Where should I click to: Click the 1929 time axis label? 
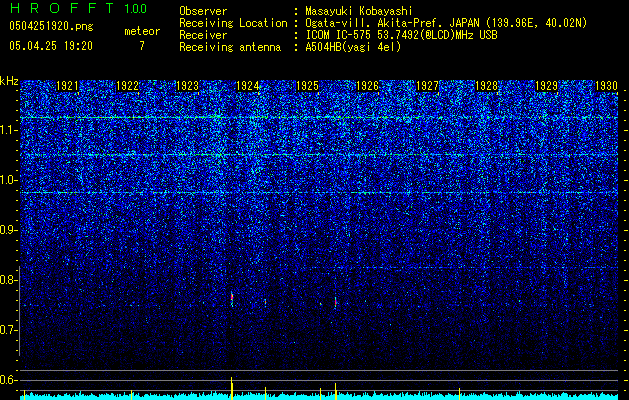[547, 86]
